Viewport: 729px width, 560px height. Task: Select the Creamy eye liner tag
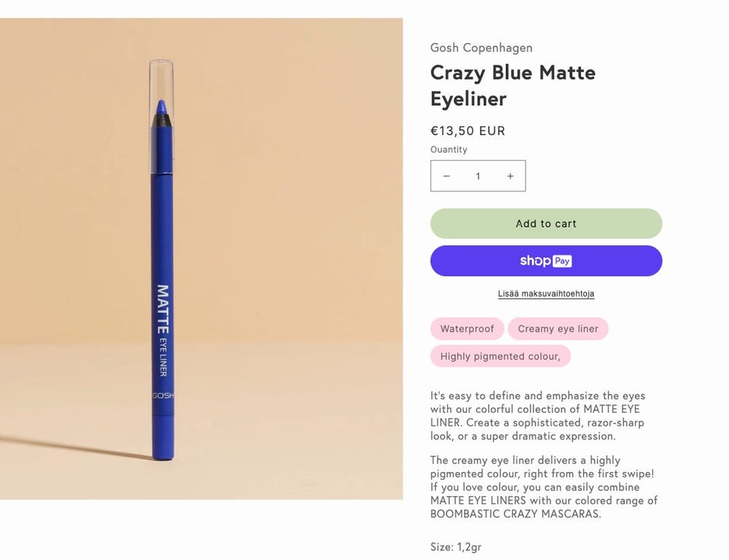tap(558, 329)
